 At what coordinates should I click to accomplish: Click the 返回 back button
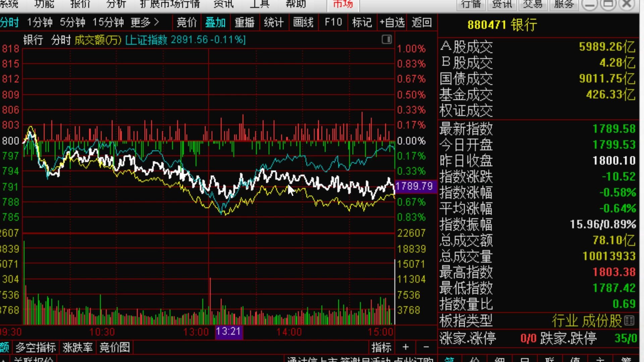[422, 22]
